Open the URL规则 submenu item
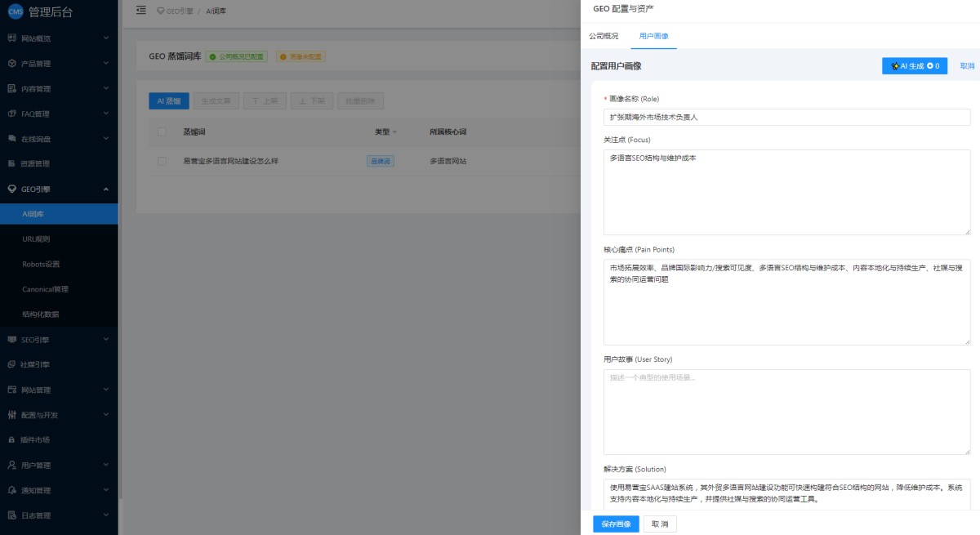The height and width of the screenshot is (535, 980). pyautogui.click(x=36, y=239)
